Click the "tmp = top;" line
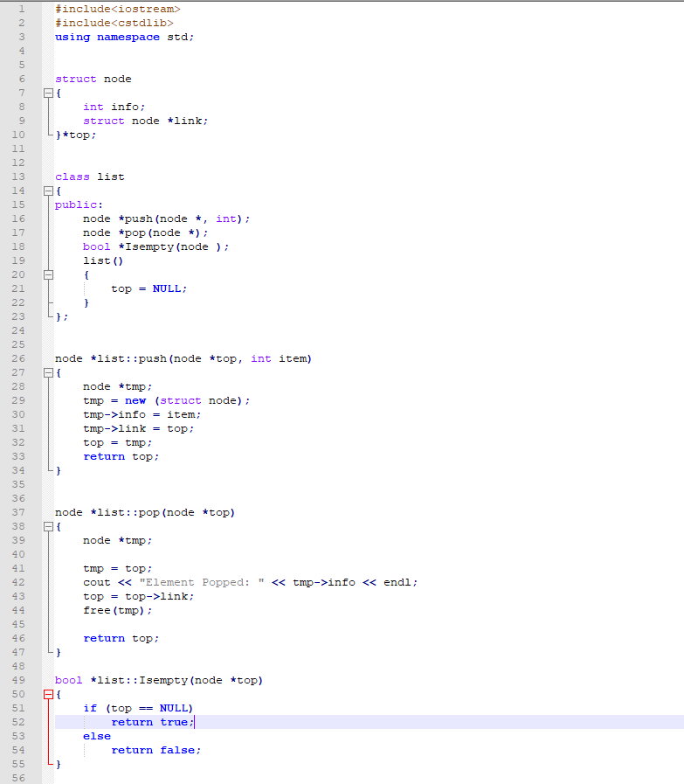Image resolution: width=684 pixels, height=784 pixels. (x=117, y=568)
